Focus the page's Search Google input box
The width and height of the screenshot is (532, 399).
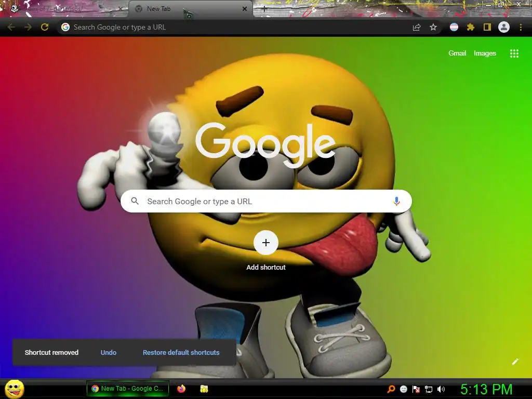click(267, 201)
